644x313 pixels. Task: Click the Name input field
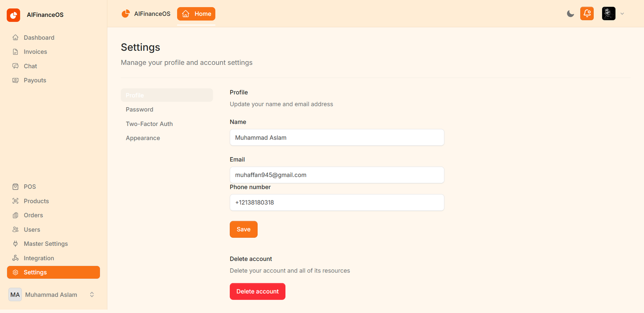pyautogui.click(x=337, y=137)
